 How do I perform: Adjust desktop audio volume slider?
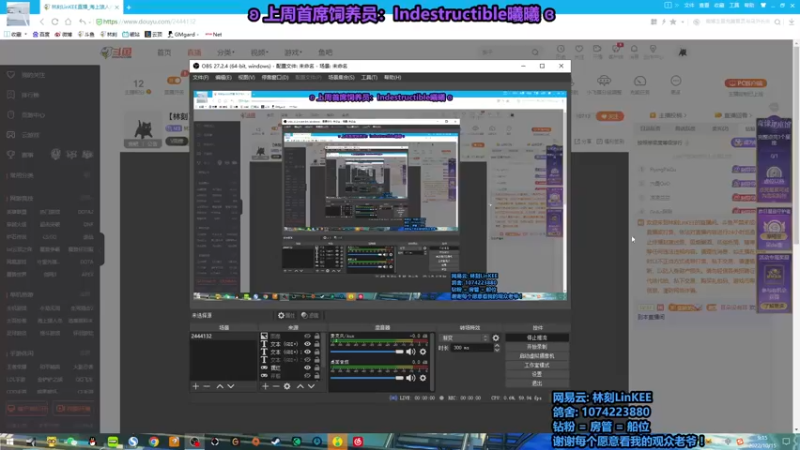(367, 378)
